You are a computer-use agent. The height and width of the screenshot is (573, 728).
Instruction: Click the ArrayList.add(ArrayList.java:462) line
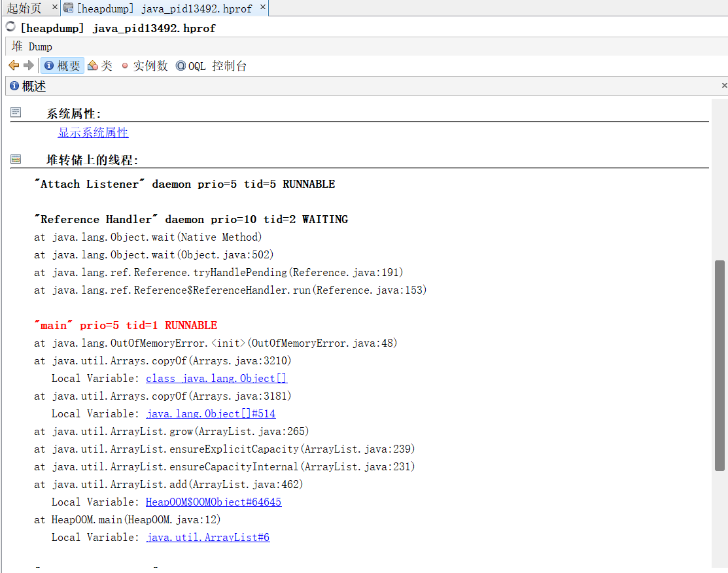click(x=169, y=484)
